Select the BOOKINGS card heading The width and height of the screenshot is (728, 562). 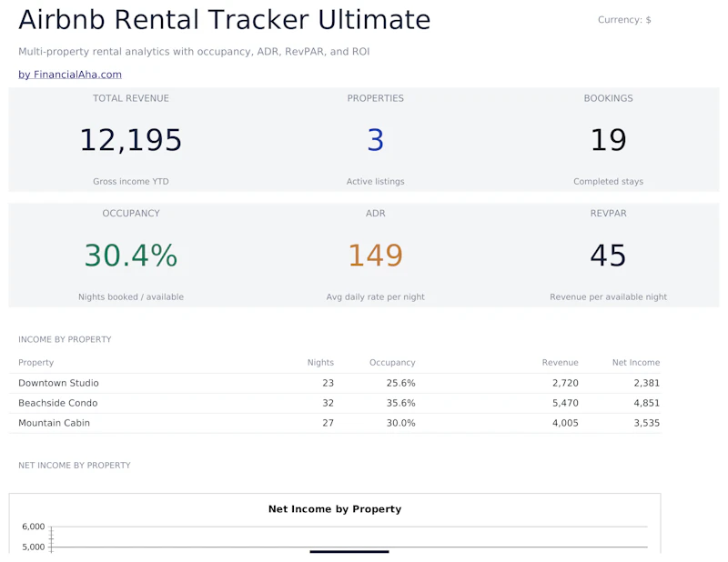(608, 98)
